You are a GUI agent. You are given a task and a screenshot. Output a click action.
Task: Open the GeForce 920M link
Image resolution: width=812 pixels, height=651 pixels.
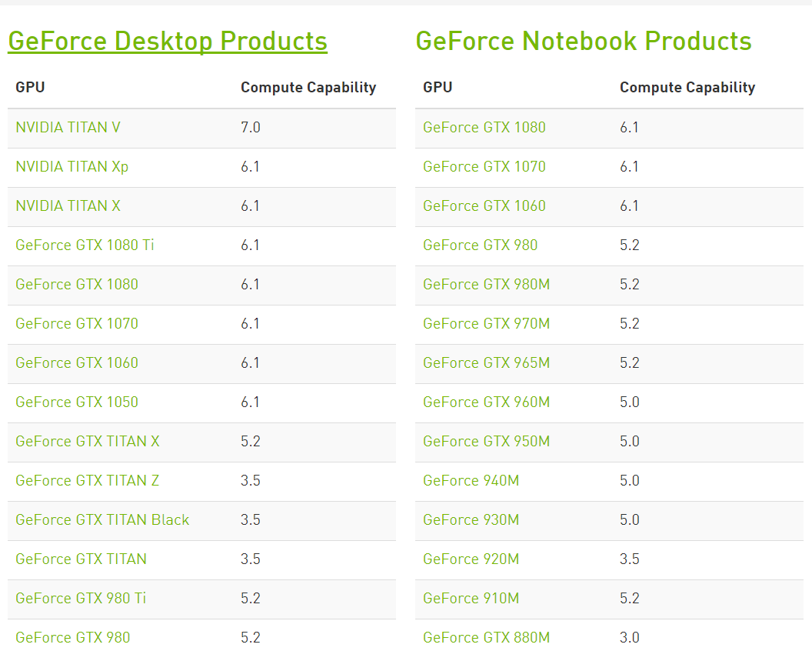pos(471,559)
